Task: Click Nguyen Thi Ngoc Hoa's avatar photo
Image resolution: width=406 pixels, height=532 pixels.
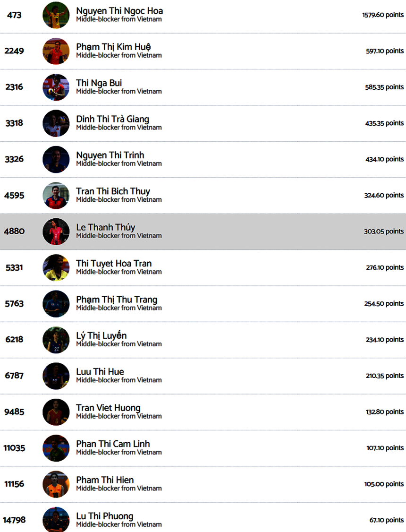Action: (x=56, y=15)
